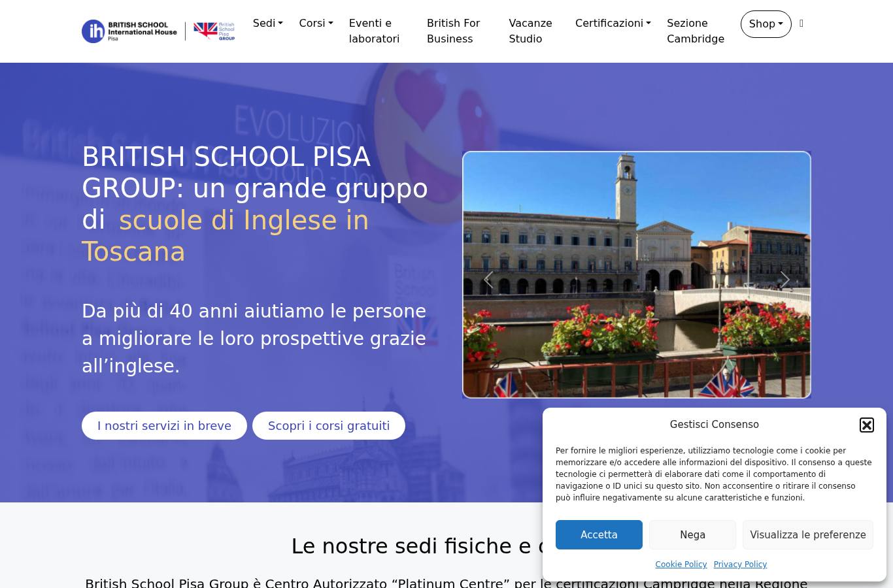Open the Certificazioni dropdown
893x588 pixels.
point(613,23)
